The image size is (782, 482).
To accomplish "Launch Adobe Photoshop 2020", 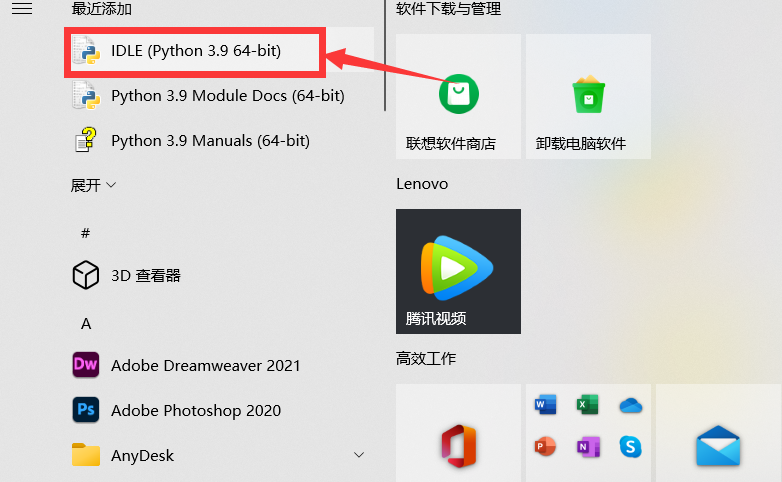I will (x=219, y=410).
